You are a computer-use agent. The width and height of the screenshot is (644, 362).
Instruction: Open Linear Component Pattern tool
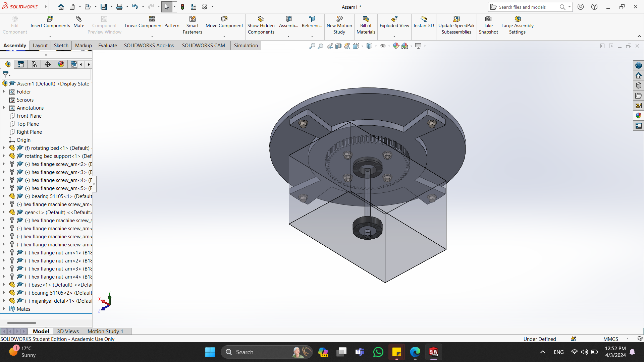[x=152, y=22]
